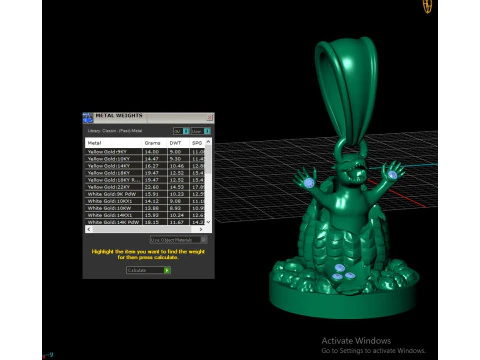The width and height of the screenshot is (480, 360).
Task: Click the Library Classic Metal label
Action: tap(115, 131)
